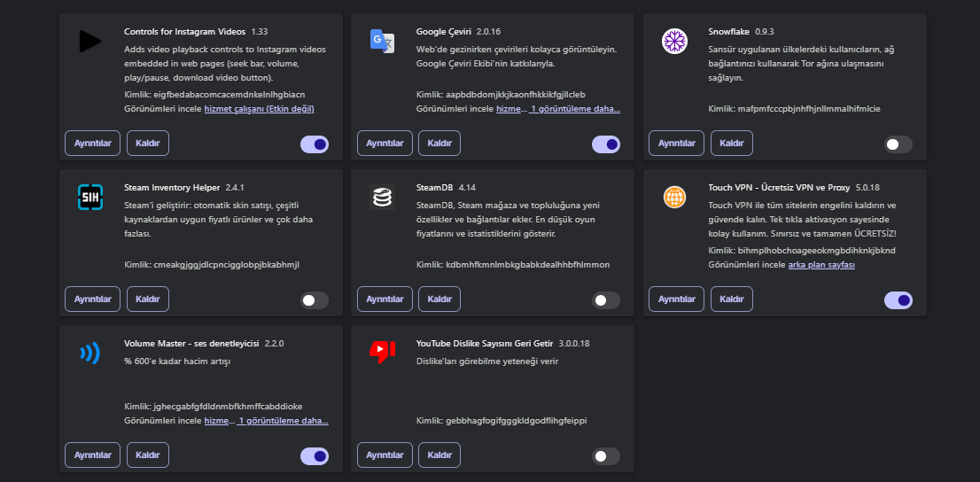This screenshot has width=980, height=482.
Task: Click the YouTube Dislike extension icon
Action: tap(382, 353)
